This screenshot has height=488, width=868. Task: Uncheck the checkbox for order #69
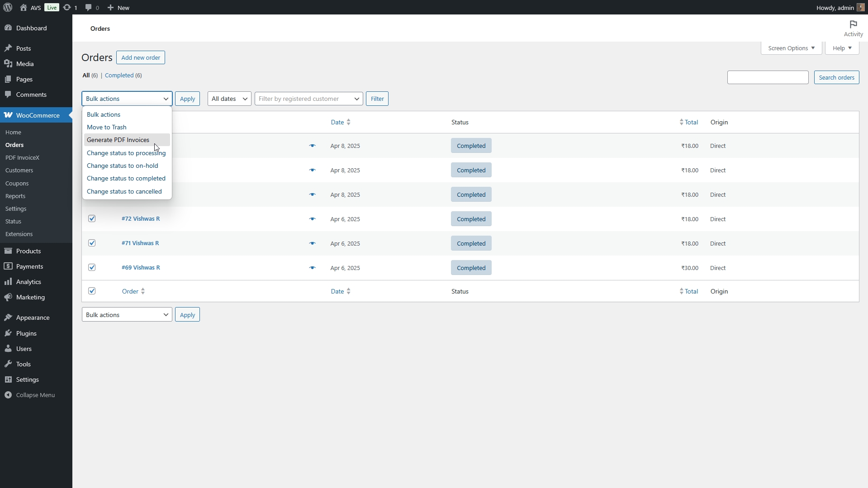[92, 267]
